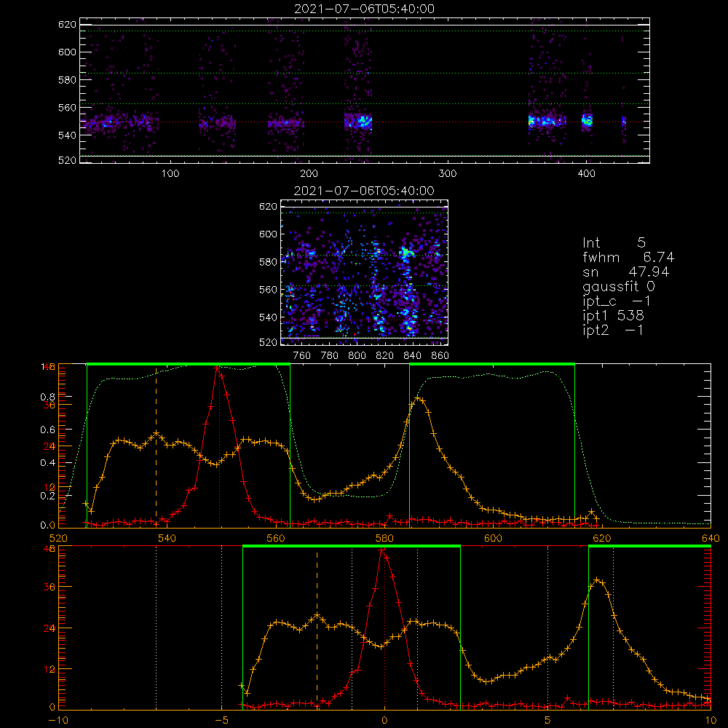The image size is (728, 728).
Task: Click the x-axis label 10 in the bottom plot
Action: pos(711,721)
